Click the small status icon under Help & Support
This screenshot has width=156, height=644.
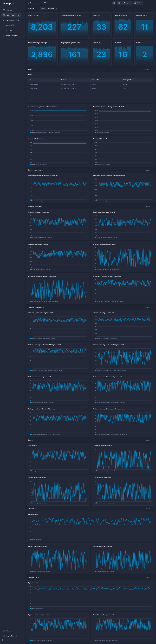pyautogui.click(x=3, y=640)
